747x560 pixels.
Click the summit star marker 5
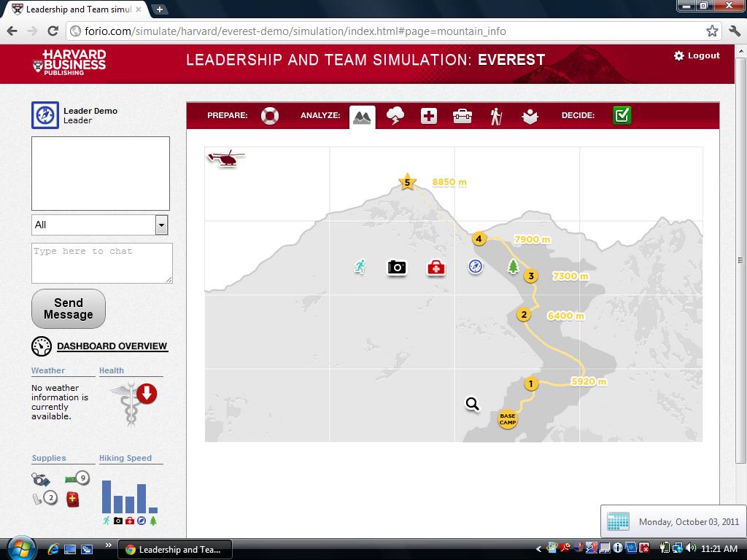(x=407, y=182)
